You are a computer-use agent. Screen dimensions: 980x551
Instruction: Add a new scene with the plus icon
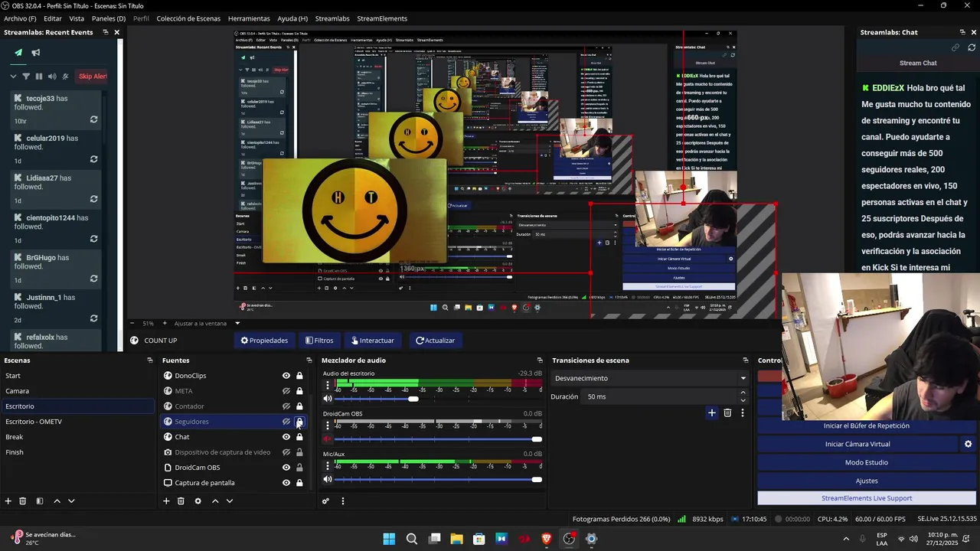click(x=8, y=501)
